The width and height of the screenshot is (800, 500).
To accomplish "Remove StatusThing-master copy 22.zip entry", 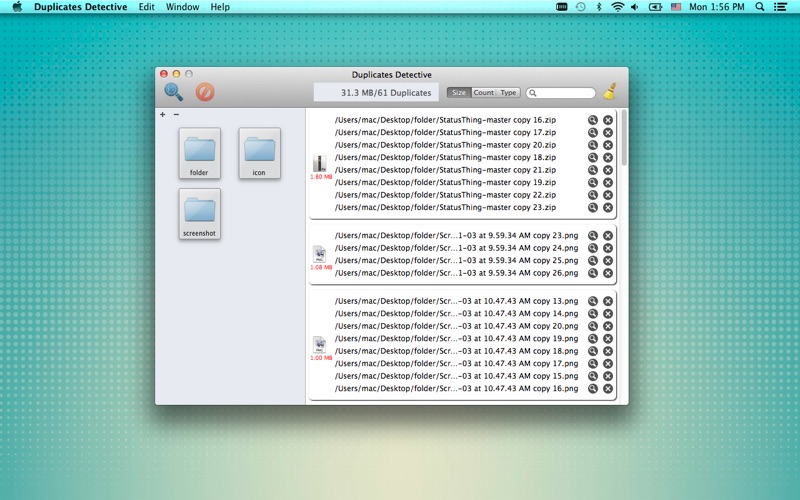I will (608, 195).
